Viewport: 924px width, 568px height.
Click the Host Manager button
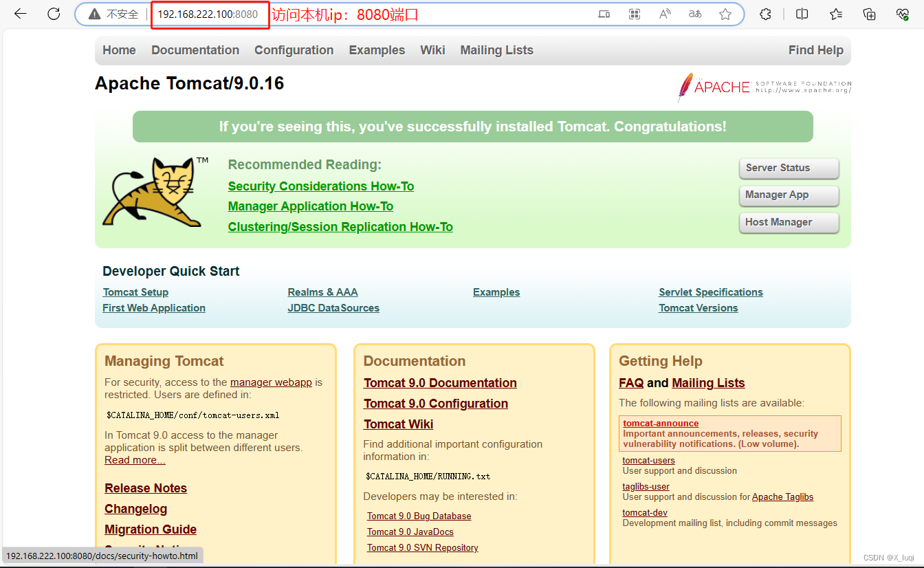[x=789, y=223]
